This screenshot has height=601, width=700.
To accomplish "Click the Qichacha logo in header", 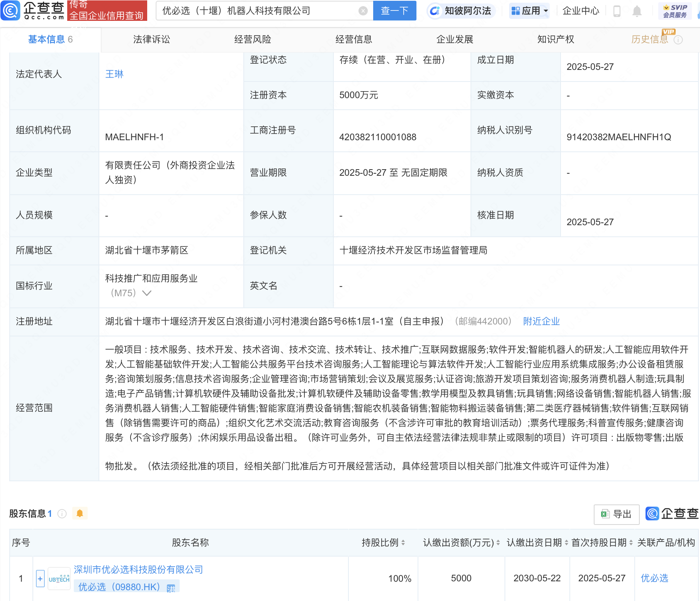I will [33, 10].
